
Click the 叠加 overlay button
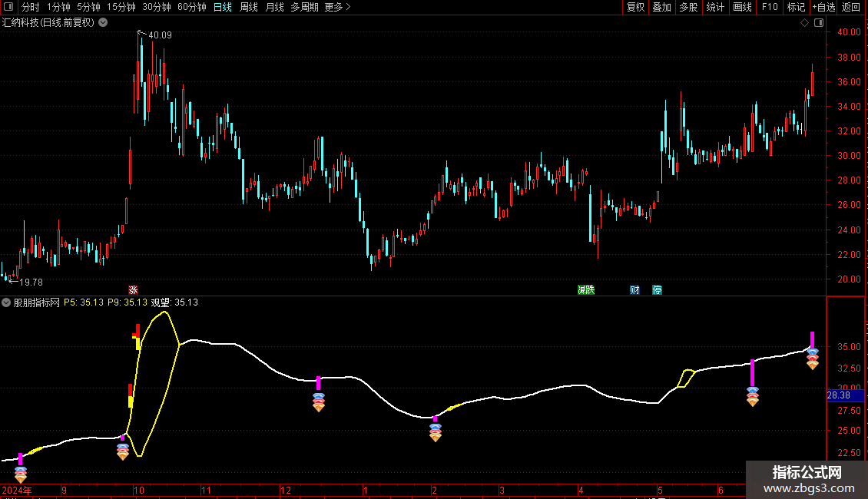point(661,7)
